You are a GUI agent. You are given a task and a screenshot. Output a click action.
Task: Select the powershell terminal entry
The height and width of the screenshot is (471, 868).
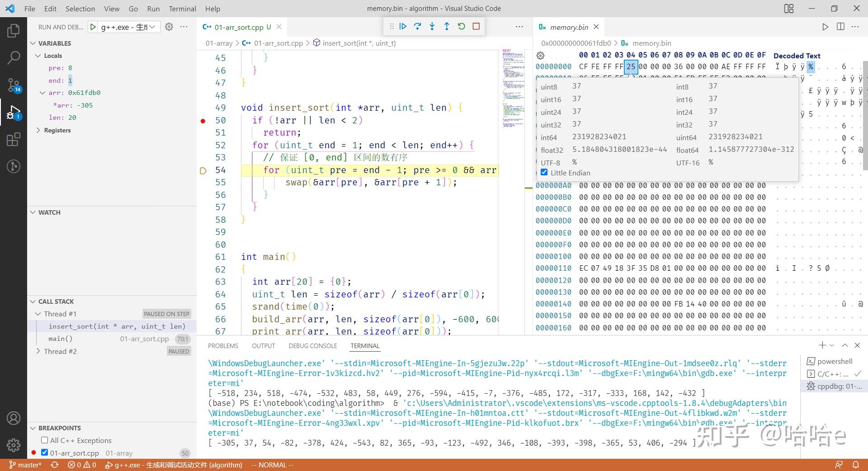click(835, 361)
